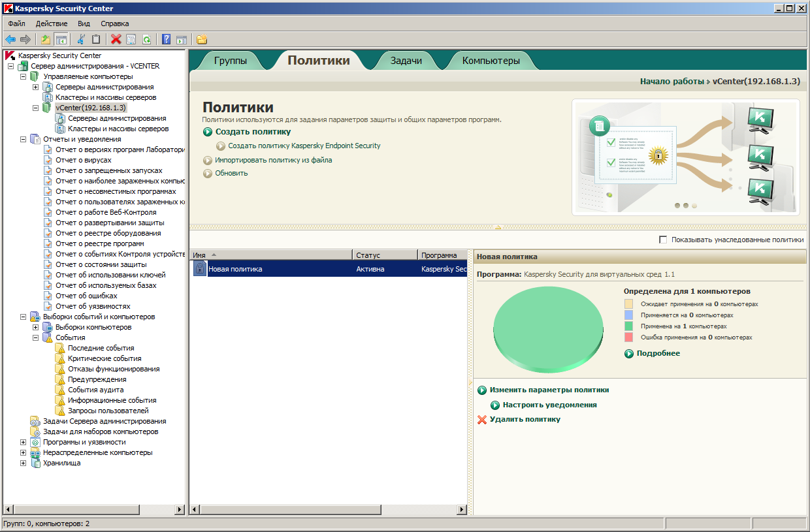Click the Статус column header
This screenshot has width=810, height=532.
coord(385,255)
